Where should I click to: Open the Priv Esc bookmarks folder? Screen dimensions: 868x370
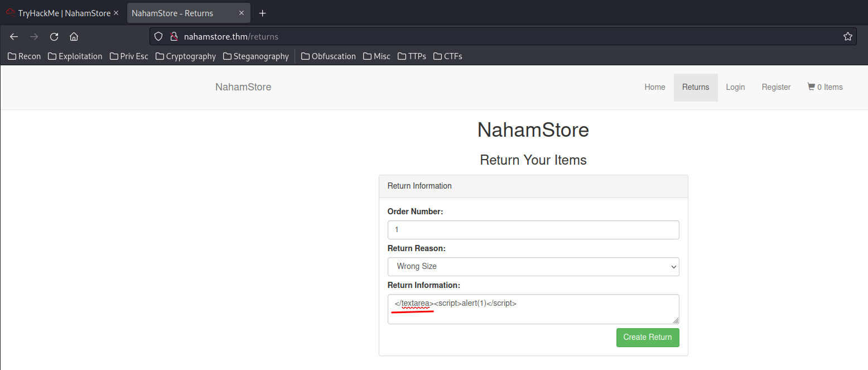pyautogui.click(x=129, y=56)
